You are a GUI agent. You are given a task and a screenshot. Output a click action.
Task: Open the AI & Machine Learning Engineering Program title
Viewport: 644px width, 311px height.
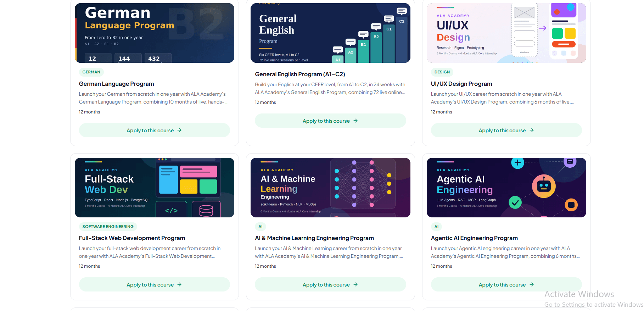[314, 238]
